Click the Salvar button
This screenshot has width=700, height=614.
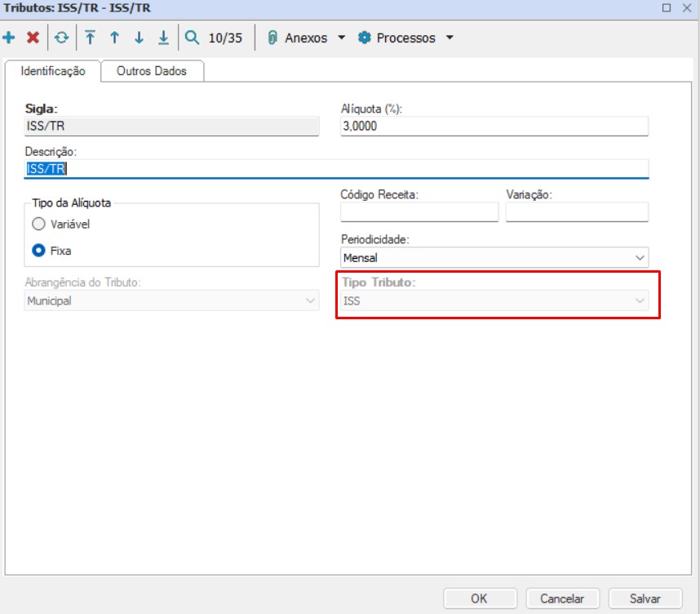(645, 598)
